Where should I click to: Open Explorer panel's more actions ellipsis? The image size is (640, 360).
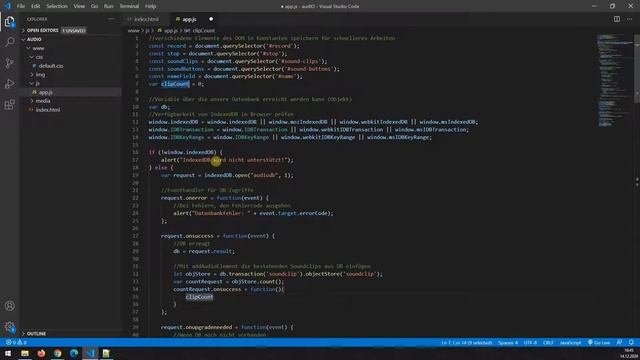(x=111, y=19)
